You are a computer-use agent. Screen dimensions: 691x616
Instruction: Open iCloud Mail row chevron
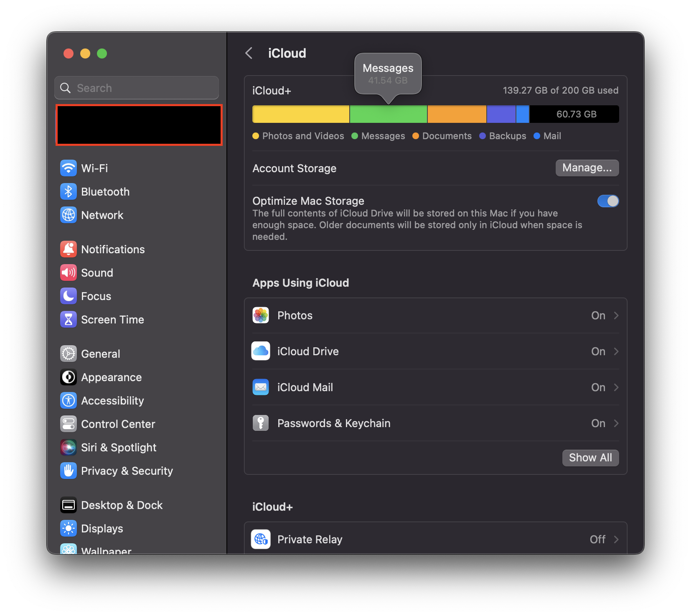click(616, 387)
